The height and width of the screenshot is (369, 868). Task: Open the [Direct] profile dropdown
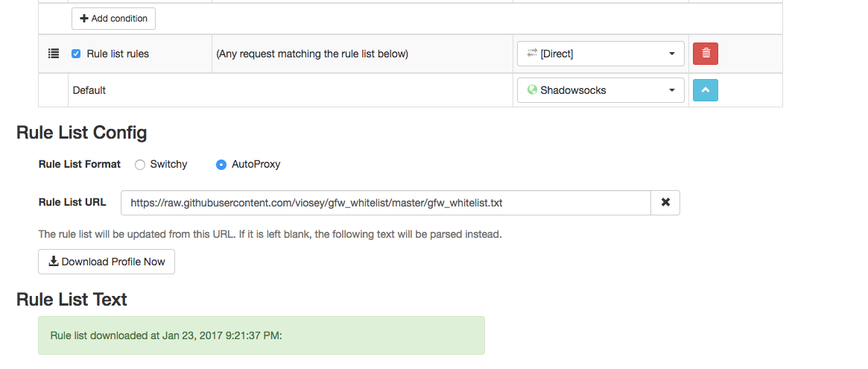601,54
